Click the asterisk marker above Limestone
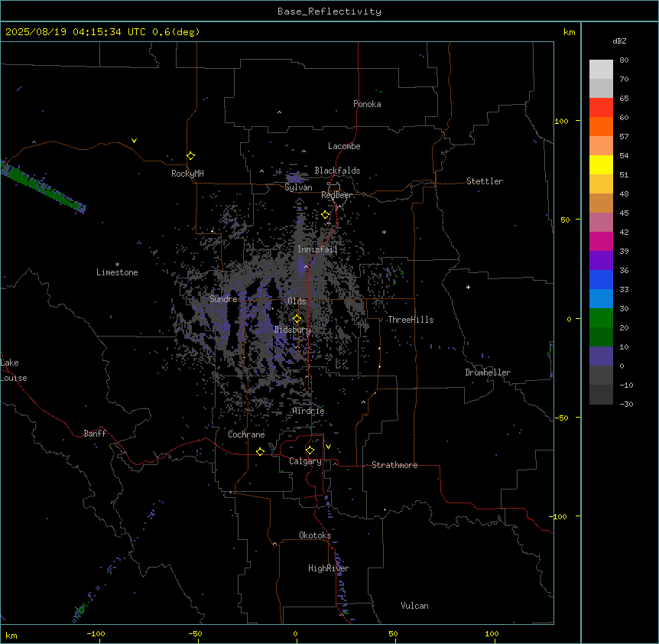The width and height of the screenshot is (659, 644). pos(117,265)
